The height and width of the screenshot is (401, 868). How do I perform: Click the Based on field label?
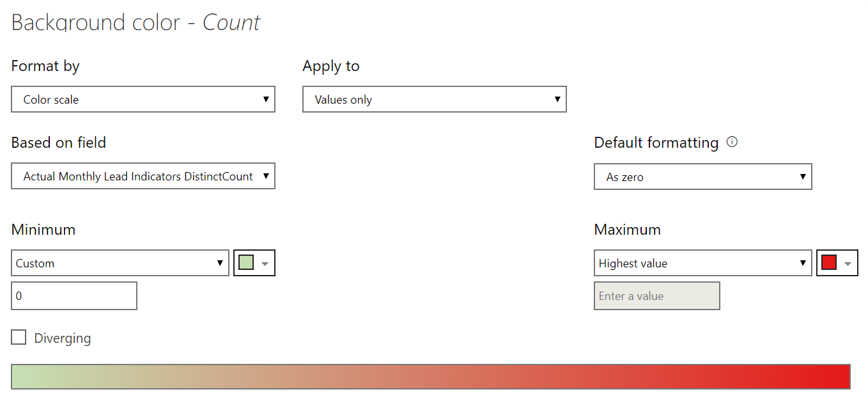[x=59, y=143]
